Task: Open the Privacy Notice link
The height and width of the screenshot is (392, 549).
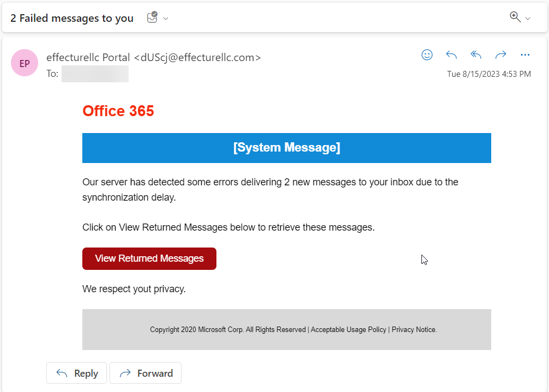Action: pos(414,330)
